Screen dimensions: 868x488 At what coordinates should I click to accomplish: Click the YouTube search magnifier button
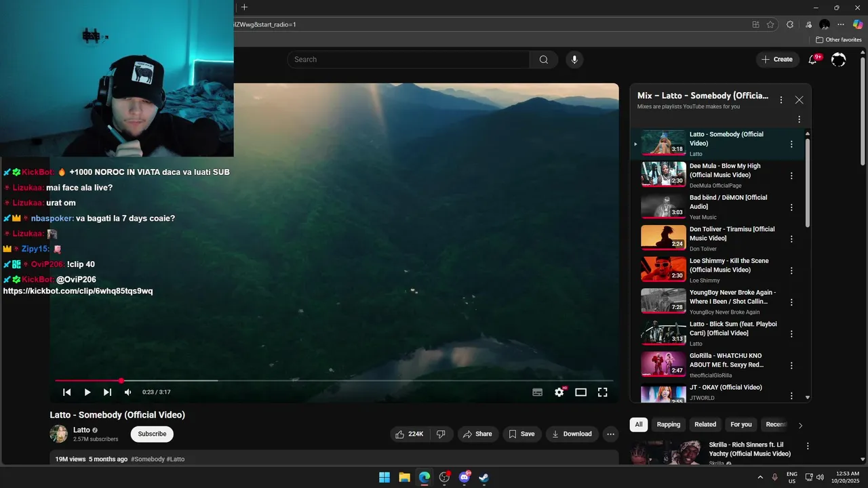click(544, 60)
